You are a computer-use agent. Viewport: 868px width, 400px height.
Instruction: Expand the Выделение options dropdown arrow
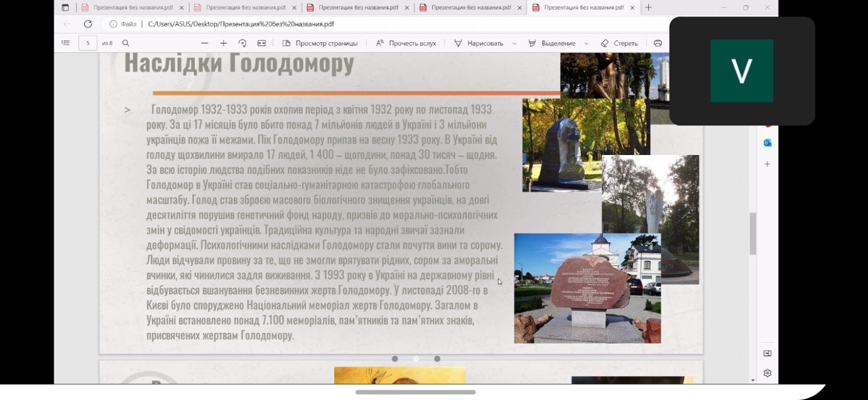pos(586,43)
